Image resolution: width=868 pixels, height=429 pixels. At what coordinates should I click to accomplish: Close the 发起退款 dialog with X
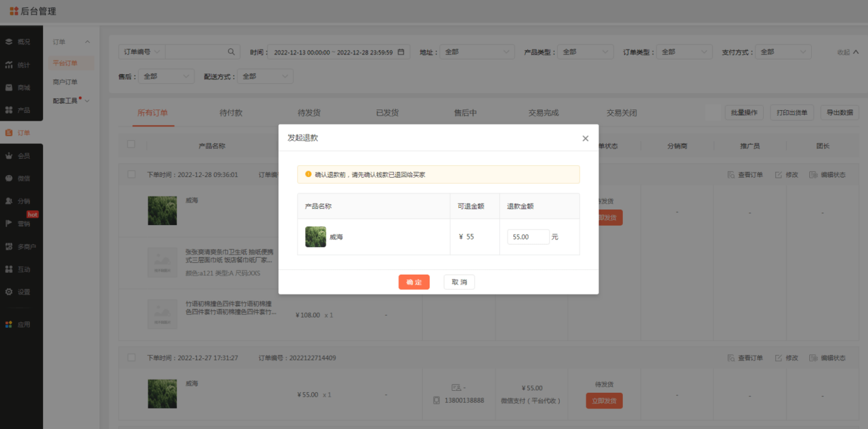point(585,138)
